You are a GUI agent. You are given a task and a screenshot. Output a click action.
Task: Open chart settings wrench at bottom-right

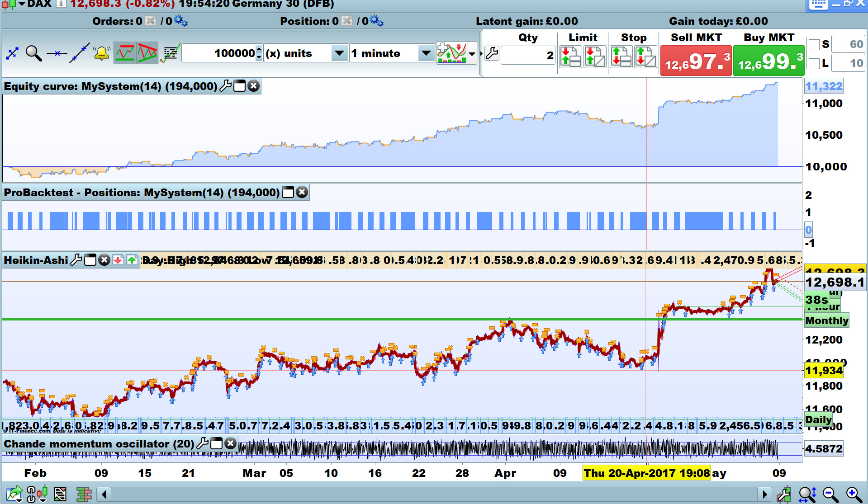784,494
